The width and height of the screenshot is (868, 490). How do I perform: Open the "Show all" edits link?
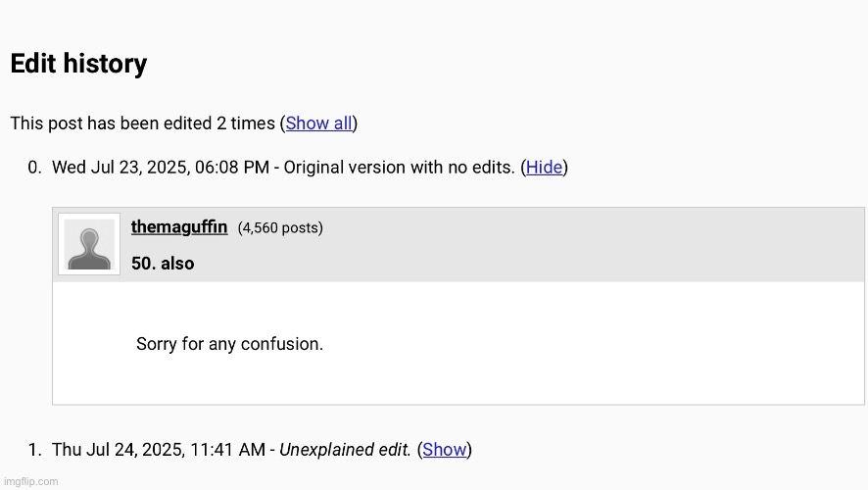pyautogui.click(x=318, y=122)
